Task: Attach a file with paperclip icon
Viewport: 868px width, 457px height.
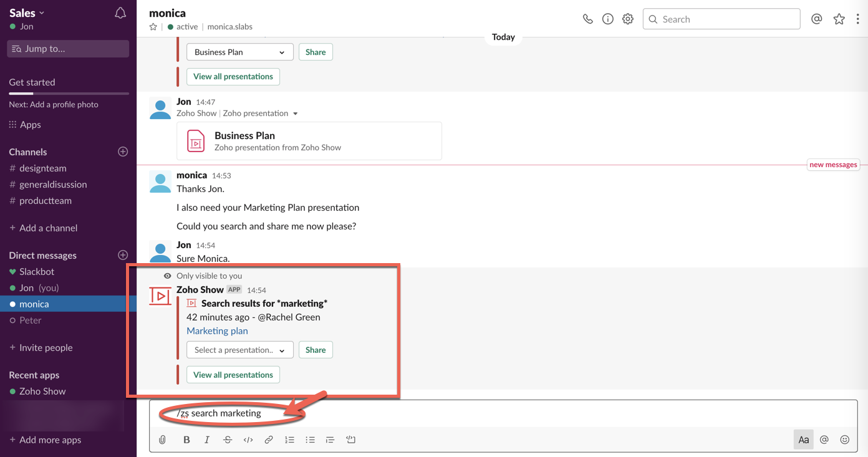Action: pos(162,440)
